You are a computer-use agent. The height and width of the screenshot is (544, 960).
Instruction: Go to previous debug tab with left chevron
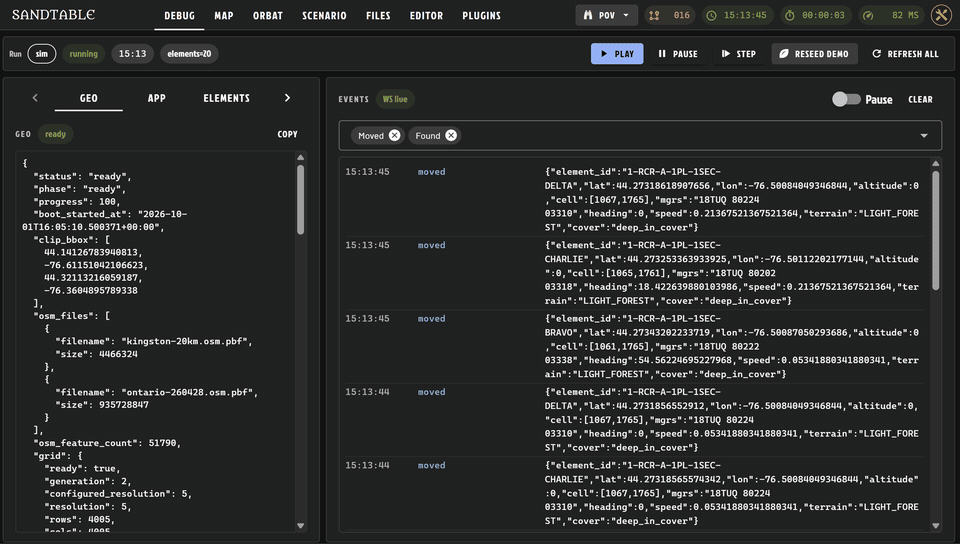35,98
